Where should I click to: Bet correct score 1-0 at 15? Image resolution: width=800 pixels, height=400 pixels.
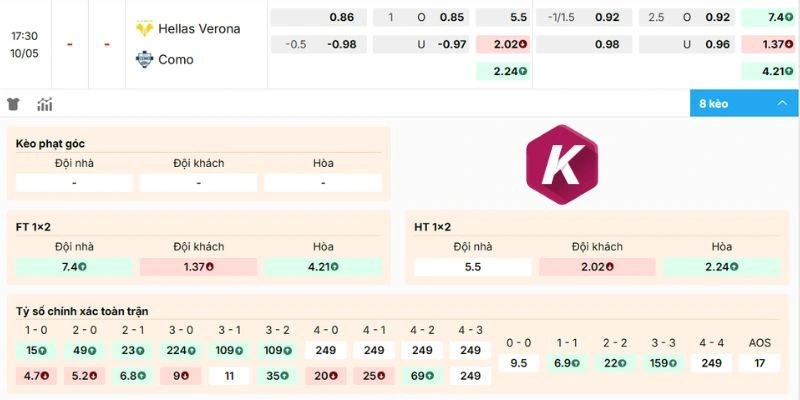[36, 351]
